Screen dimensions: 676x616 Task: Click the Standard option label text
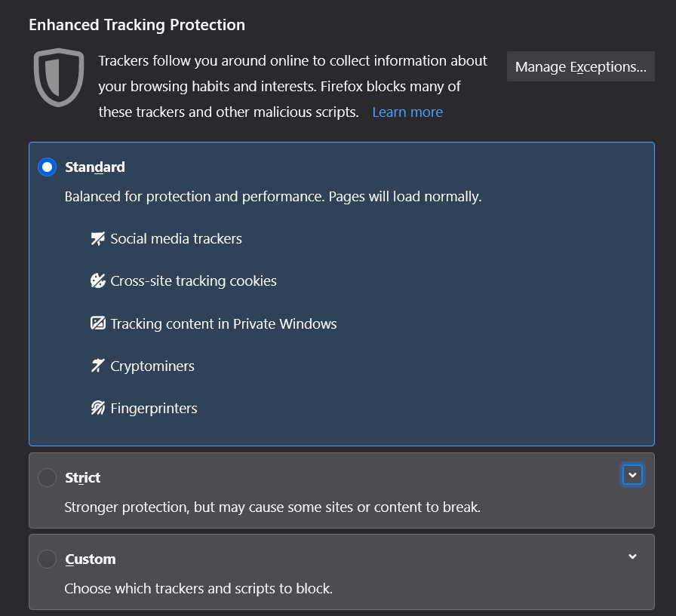click(x=95, y=167)
